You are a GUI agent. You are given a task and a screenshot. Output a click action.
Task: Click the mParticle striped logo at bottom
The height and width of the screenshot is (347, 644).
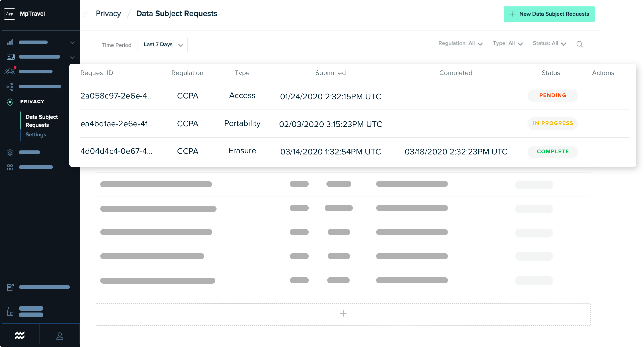pyautogui.click(x=19, y=335)
